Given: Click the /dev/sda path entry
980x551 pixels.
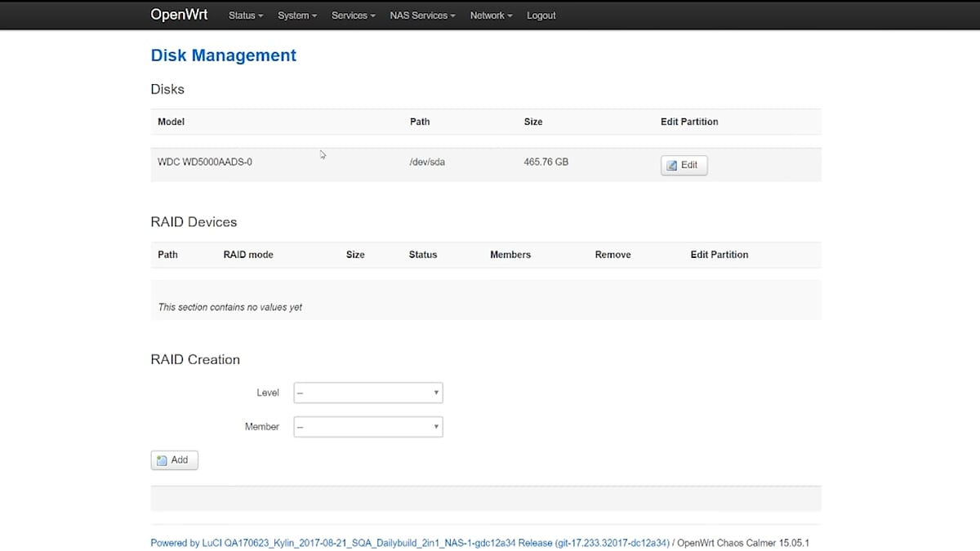Looking at the screenshot, I should (x=427, y=162).
